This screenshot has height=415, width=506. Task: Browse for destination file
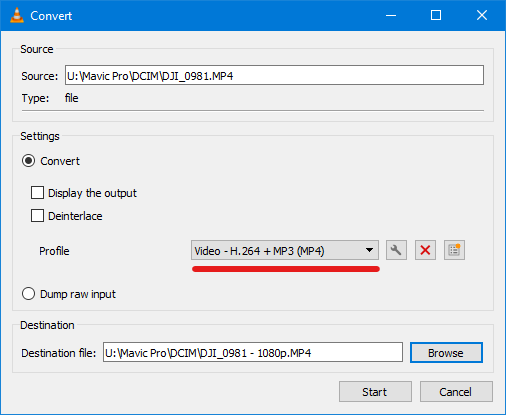[x=446, y=353]
